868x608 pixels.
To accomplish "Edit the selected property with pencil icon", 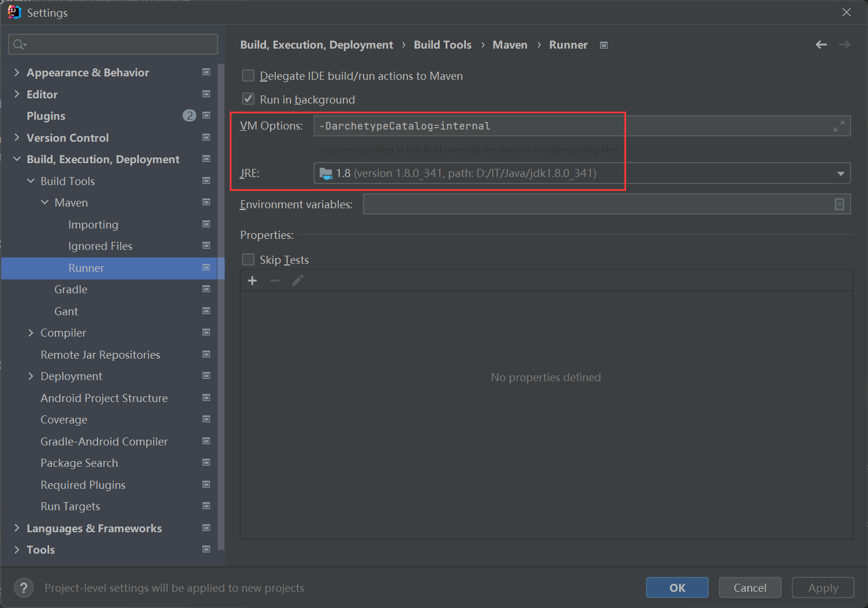I will [x=297, y=281].
